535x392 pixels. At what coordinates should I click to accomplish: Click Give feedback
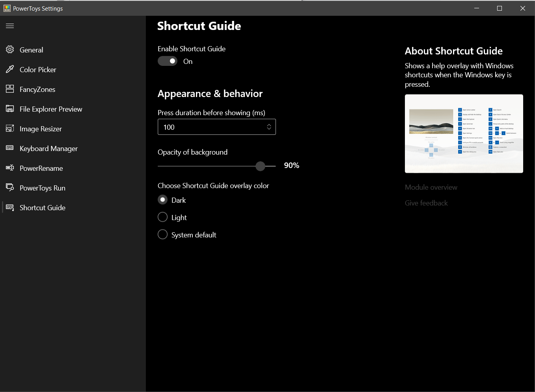click(426, 203)
